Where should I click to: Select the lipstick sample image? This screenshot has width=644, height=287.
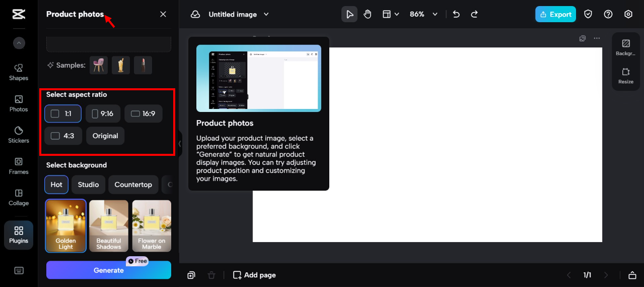(x=143, y=65)
